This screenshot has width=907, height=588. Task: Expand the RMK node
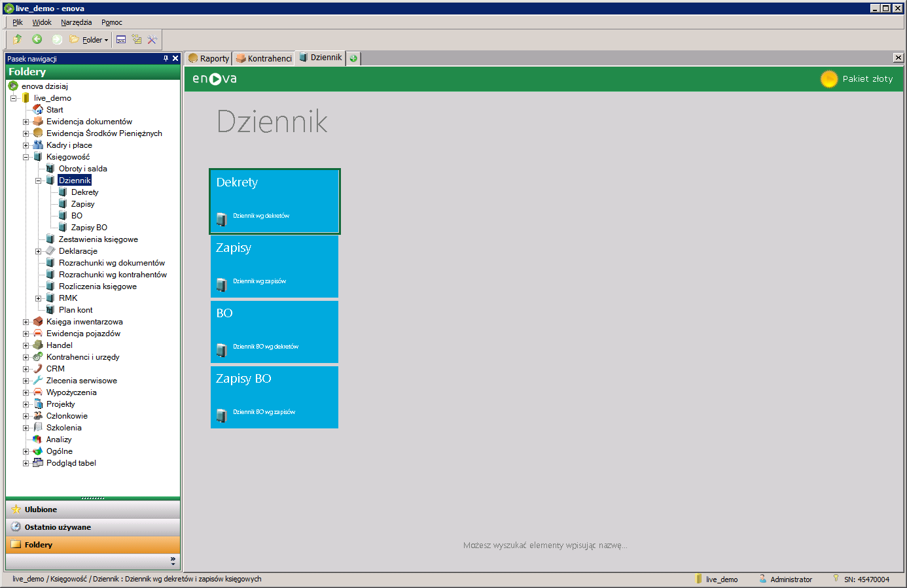[x=38, y=298]
